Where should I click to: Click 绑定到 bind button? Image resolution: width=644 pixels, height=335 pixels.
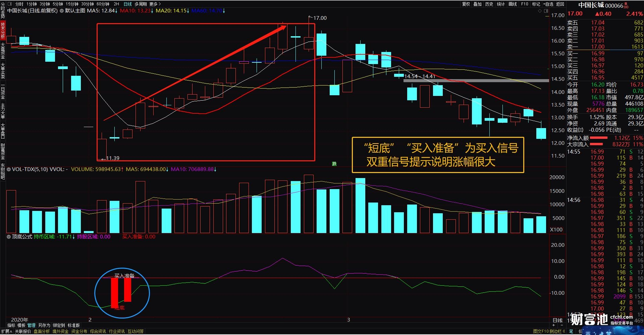point(59,325)
